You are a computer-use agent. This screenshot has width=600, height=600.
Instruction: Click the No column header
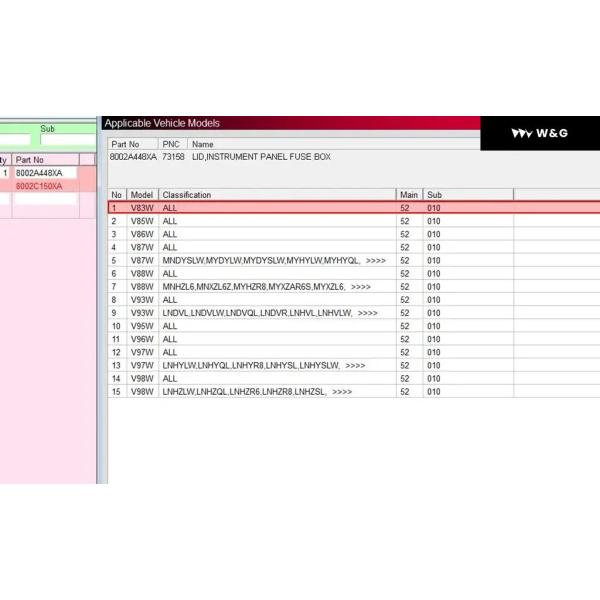(117, 195)
